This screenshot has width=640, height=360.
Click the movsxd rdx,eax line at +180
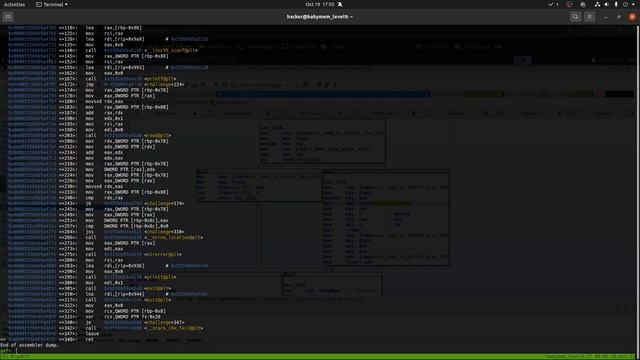(66, 102)
